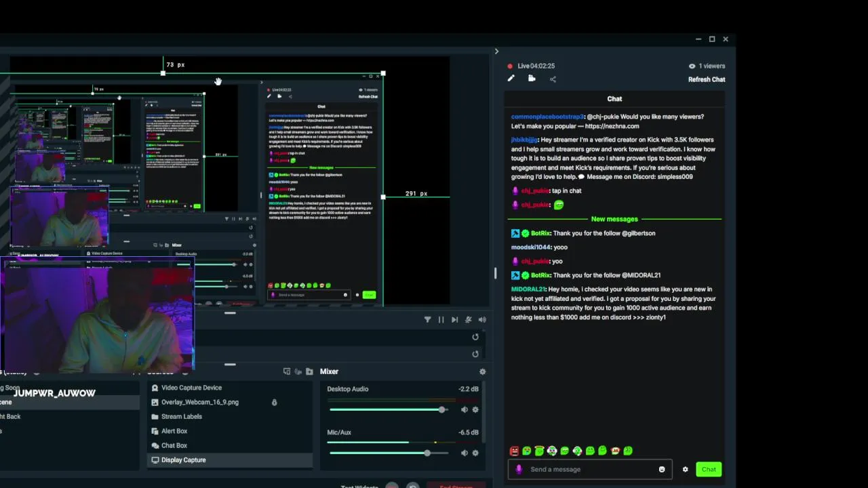This screenshot has width=868, height=488.
Task: Open jhbikbjjjg username in chat
Action: 524,140
